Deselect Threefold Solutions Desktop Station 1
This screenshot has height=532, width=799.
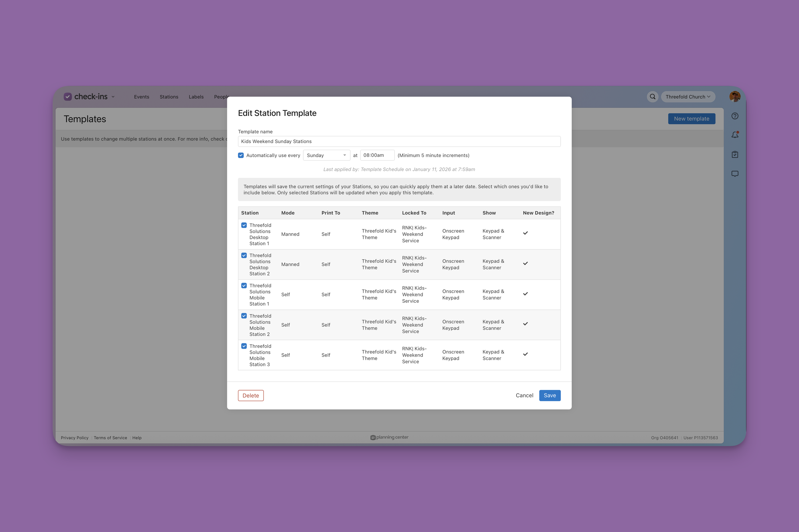(244, 225)
